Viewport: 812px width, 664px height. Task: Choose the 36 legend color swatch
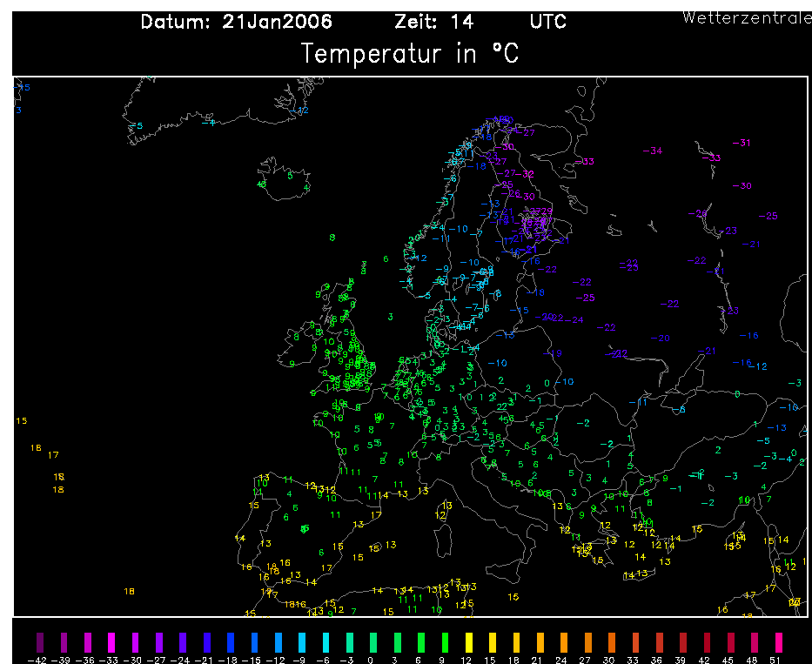tap(659, 642)
